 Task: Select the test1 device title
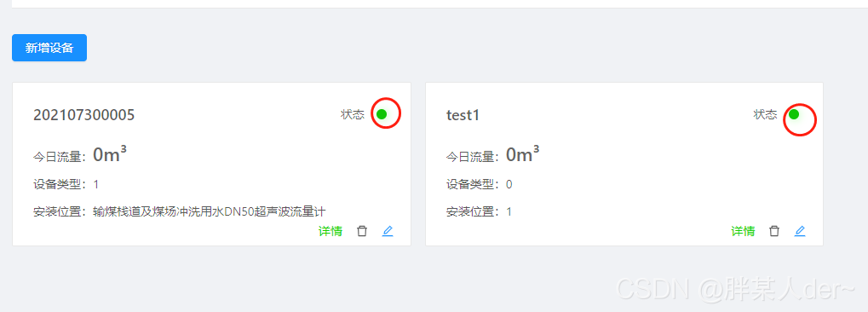pyautogui.click(x=463, y=115)
